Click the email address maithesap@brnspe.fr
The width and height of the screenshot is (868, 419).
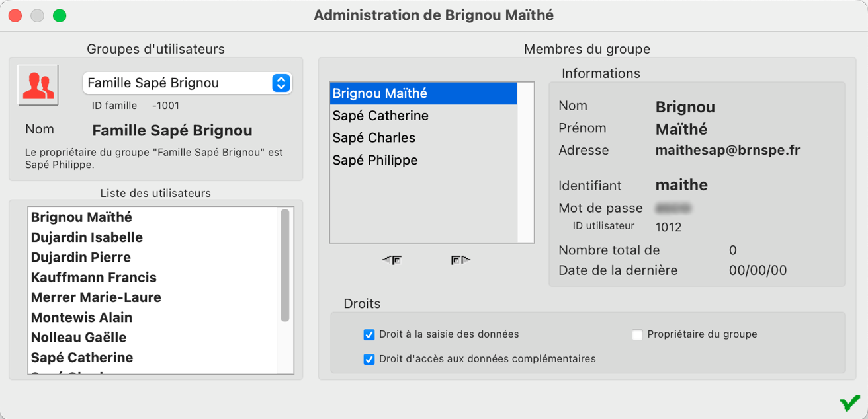click(x=728, y=150)
